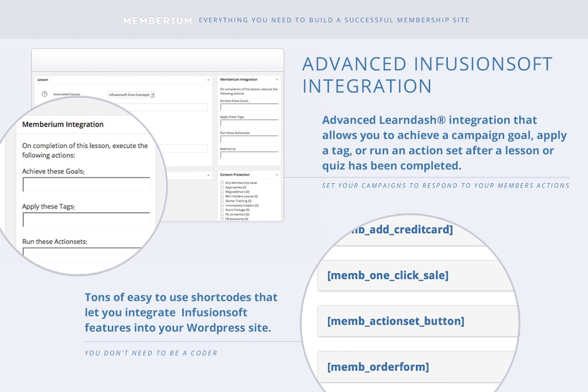Collapse the Lesson panel using its arrow
The width and height of the screenshot is (588, 392).
[208, 79]
